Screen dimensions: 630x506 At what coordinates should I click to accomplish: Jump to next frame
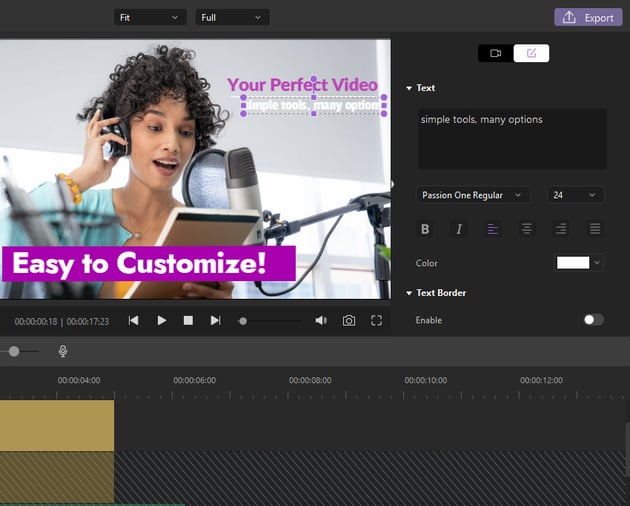click(x=216, y=320)
